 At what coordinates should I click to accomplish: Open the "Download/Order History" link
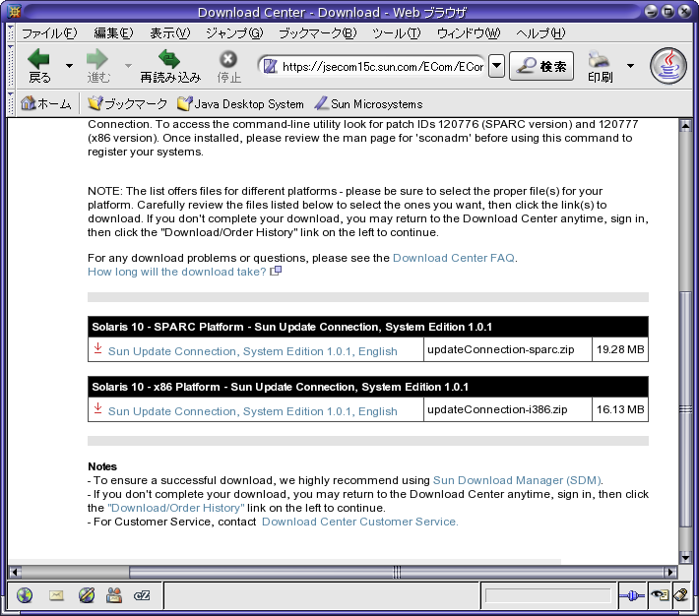(176, 508)
